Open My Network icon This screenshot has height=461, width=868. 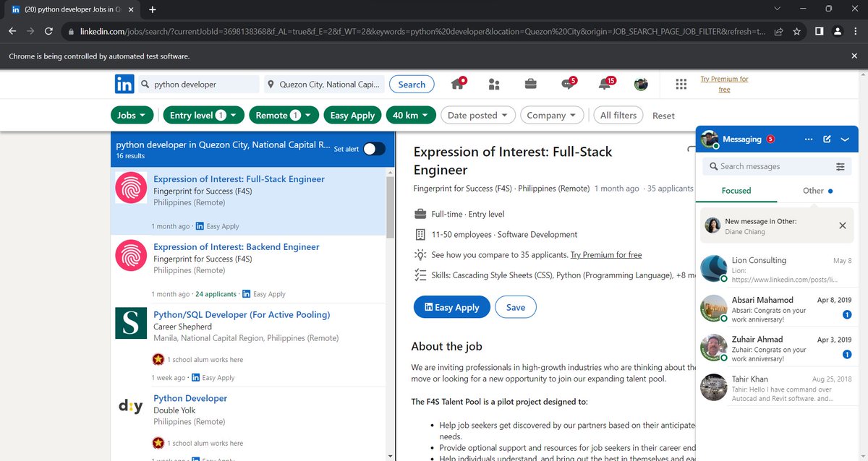tap(494, 85)
